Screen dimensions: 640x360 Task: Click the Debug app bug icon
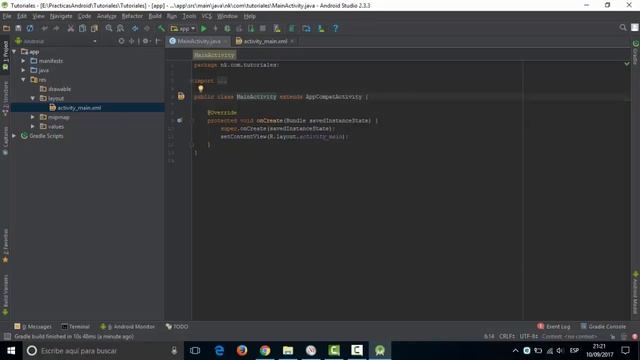pyautogui.click(x=227, y=29)
